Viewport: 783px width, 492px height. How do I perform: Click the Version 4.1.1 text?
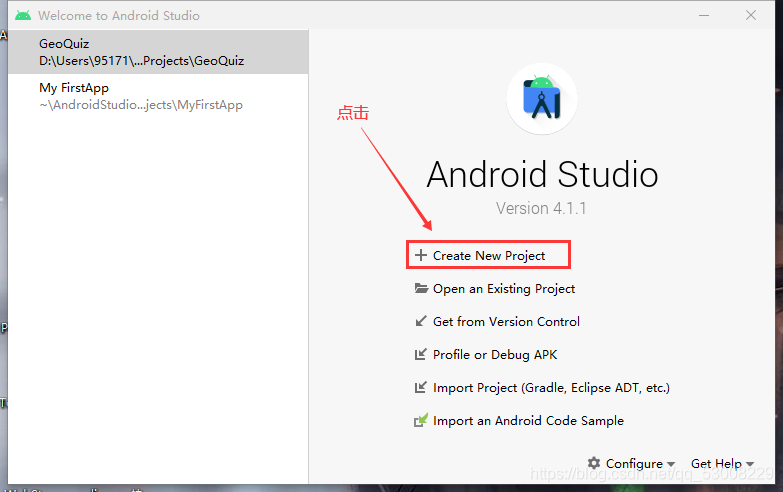541,208
